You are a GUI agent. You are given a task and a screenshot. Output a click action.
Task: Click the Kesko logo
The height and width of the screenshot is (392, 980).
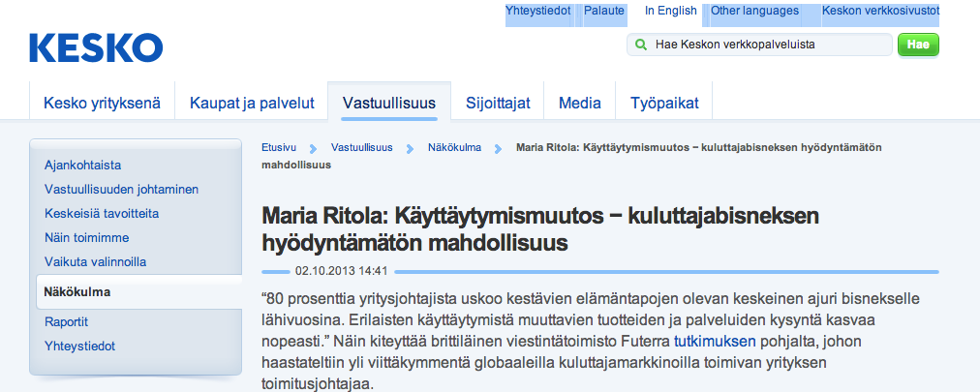coord(96,47)
